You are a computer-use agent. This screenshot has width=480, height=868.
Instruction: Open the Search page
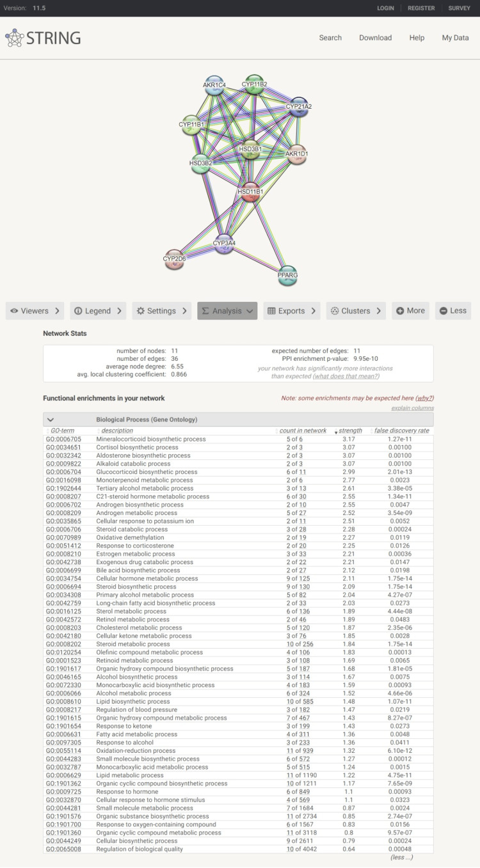point(330,38)
